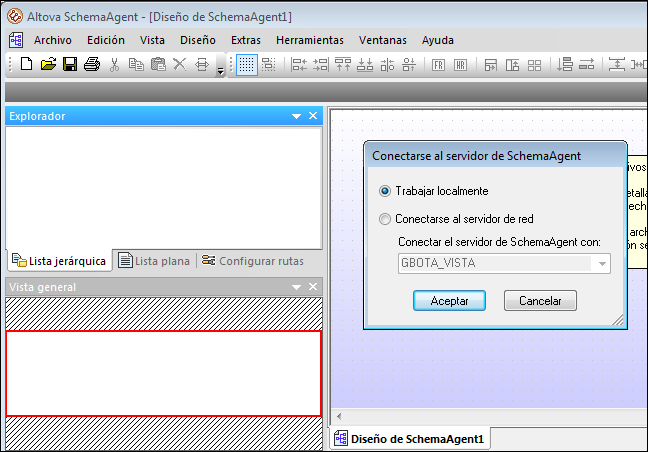The height and width of the screenshot is (452, 648).
Task: Open the GBOTA_VISTA server combo box
Action: tap(504, 263)
